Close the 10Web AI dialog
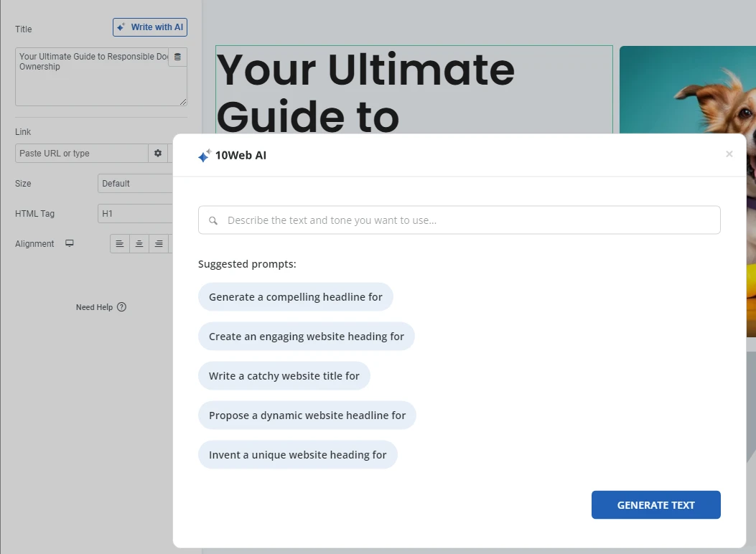Image resolution: width=756 pixels, height=554 pixels. point(729,154)
